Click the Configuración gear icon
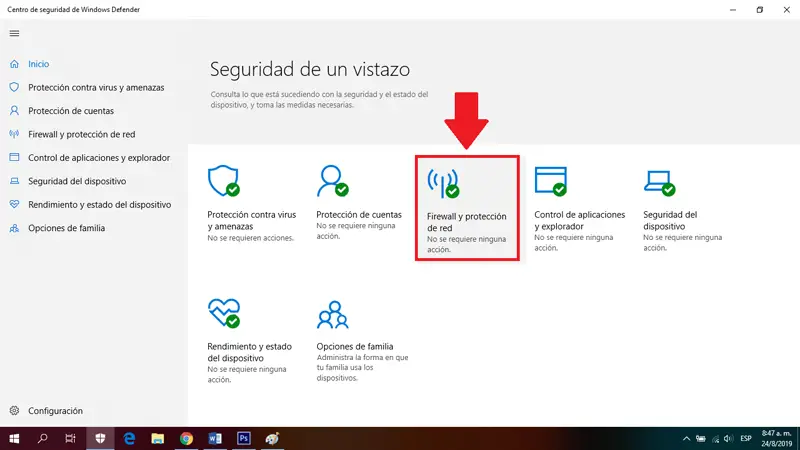 pyautogui.click(x=14, y=411)
